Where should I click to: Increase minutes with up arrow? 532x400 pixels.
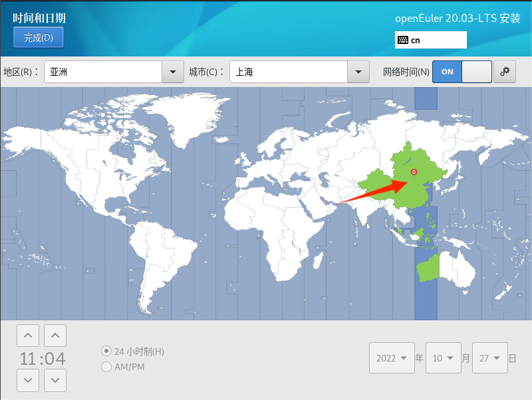pos(55,336)
